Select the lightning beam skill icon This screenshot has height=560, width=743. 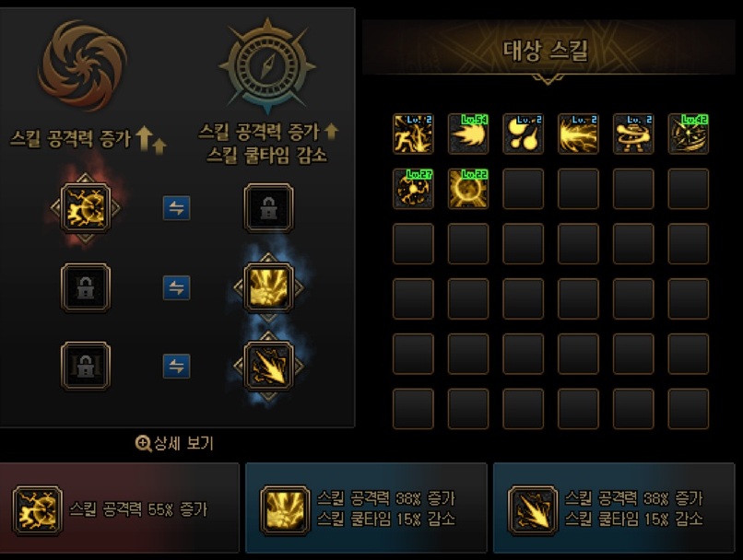coord(578,134)
